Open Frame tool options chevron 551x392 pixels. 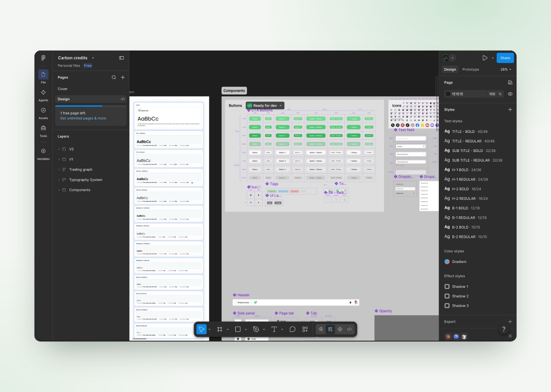[x=228, y=329]
